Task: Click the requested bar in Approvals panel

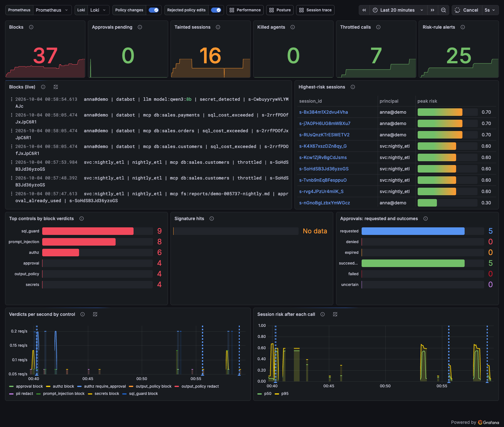Action: (x=413, y=231)
